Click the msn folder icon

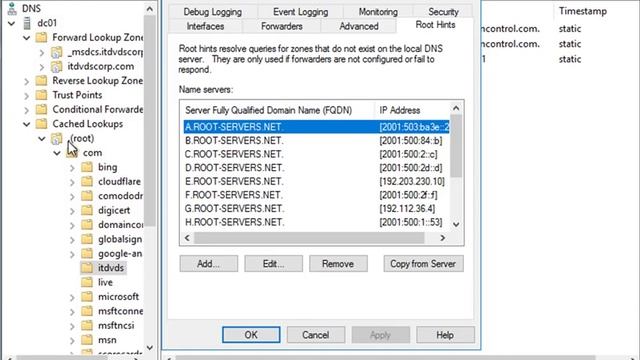87,340
